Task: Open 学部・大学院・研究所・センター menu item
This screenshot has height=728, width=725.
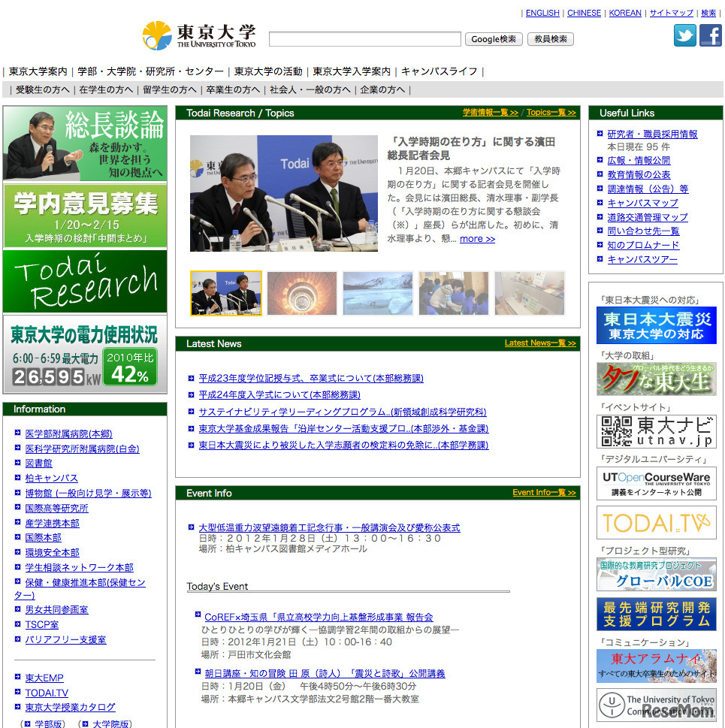Action: click(x=150, y=71)
